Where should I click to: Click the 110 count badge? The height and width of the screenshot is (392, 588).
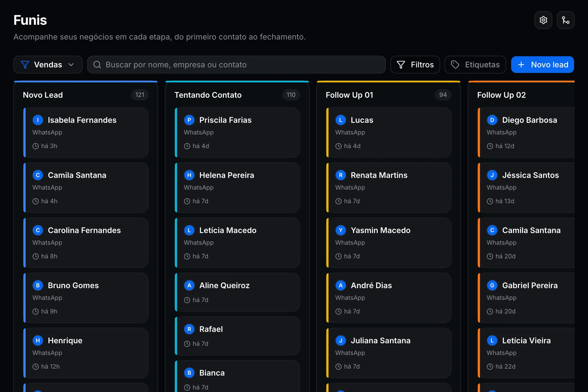tap(291, 95)
